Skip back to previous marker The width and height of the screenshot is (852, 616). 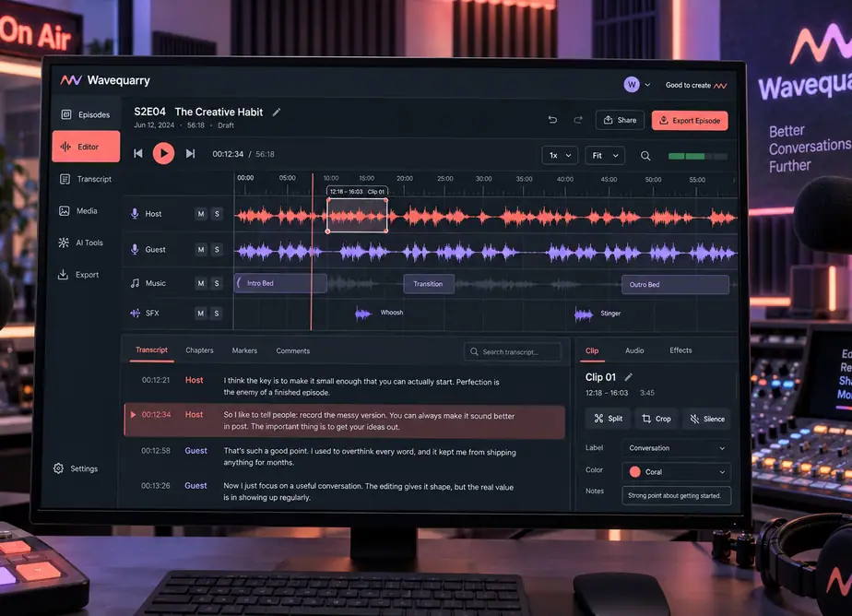(138, 154)
